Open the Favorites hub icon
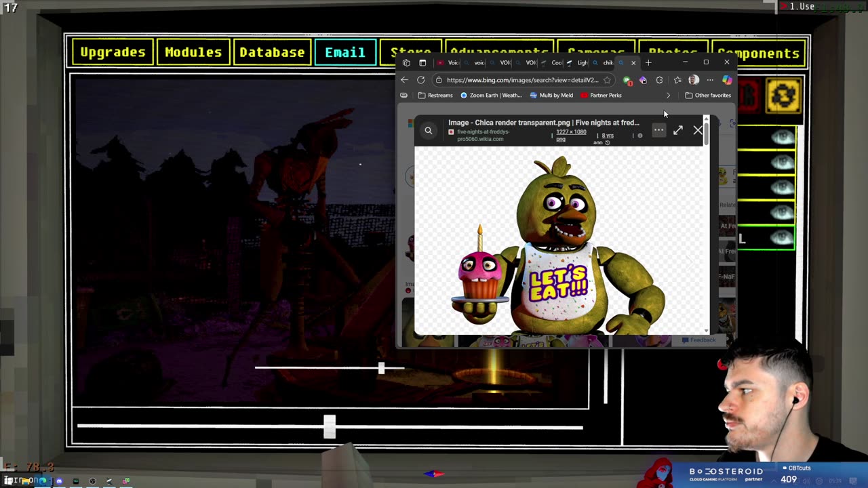The width and height of the screenshot is (868, 488). click(677, 80)
